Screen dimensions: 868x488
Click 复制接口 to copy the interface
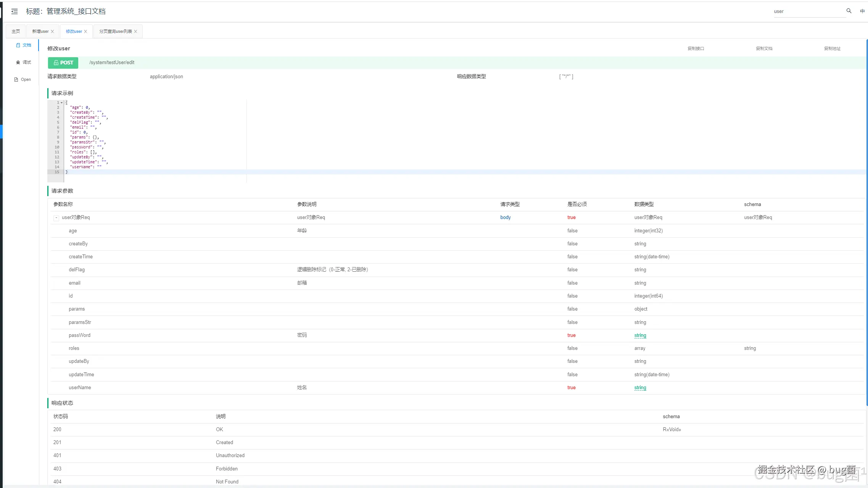pyautogui.click(x=696, y=48)
